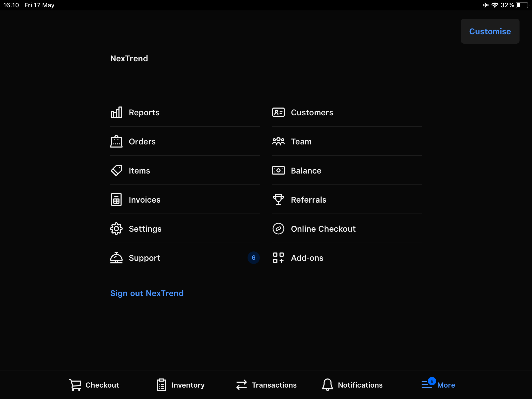This screenshot has height=399, width=532.
Task: Open Balance using the banknote icon
Action: 278,170
